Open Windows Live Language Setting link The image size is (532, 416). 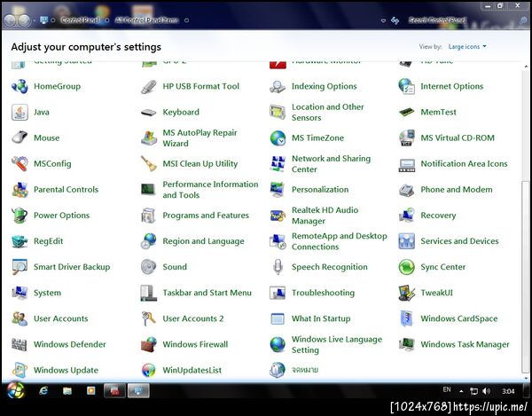click(337, 344)
